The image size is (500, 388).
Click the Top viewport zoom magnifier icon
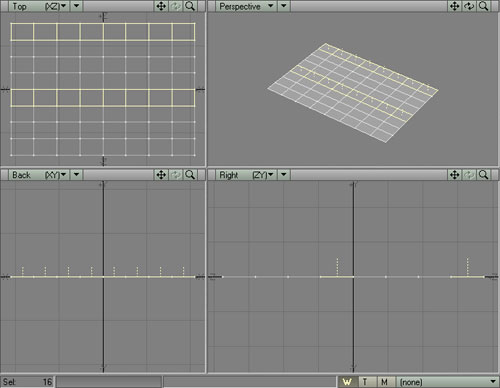point(190,6)
